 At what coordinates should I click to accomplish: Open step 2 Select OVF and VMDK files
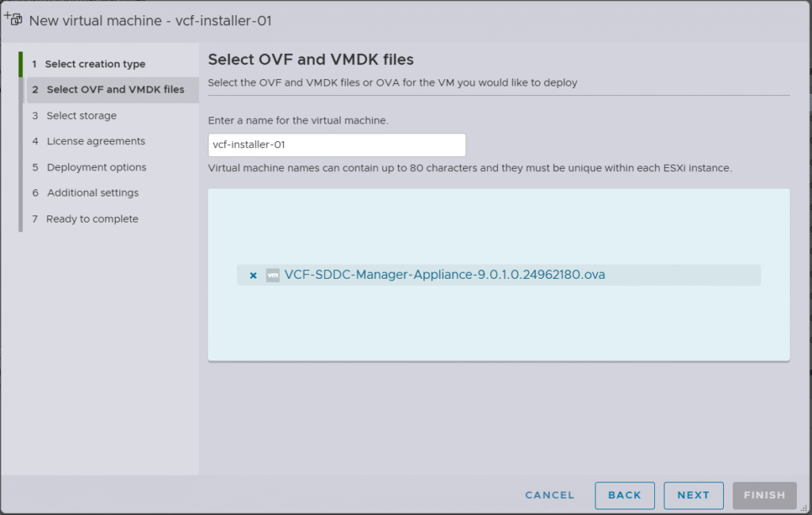point(115,90)
